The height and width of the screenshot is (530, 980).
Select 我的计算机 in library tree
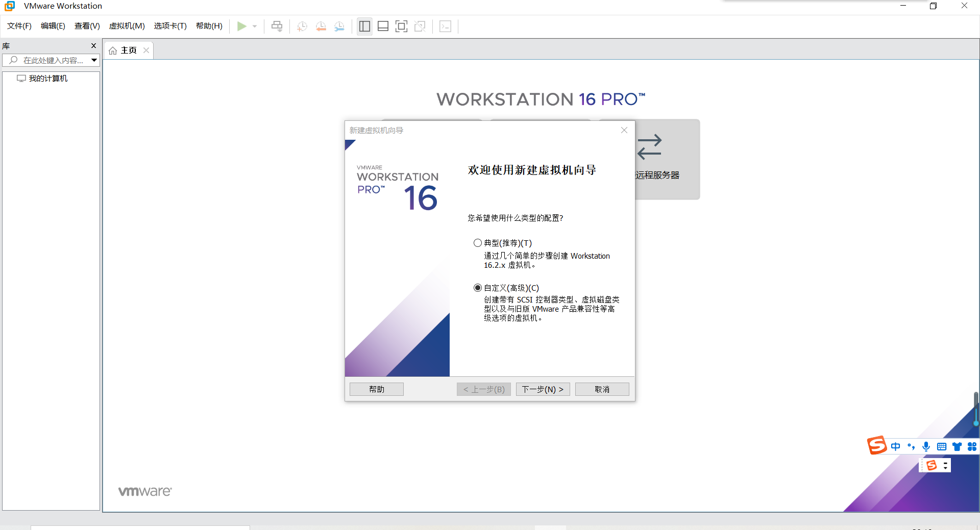tap(48, 79)
